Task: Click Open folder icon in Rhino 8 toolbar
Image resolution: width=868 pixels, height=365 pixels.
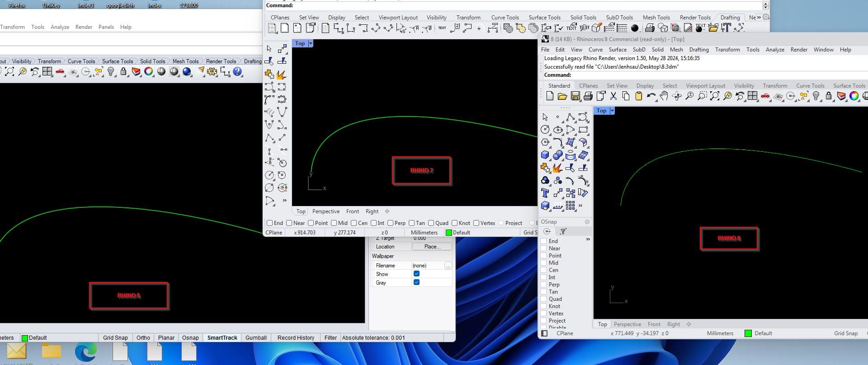Action: pyautogui.click(x=562, y=96)
